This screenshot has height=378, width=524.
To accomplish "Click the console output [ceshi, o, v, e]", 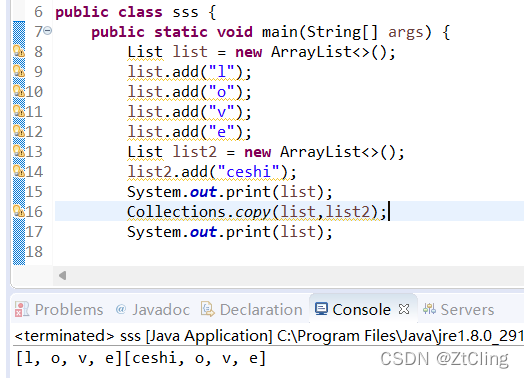I will click(x=195, y=358).
